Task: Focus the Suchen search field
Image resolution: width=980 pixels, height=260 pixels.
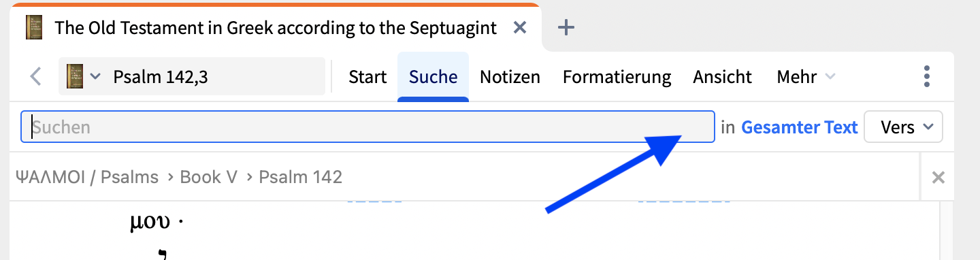Action: pos(367,127)
